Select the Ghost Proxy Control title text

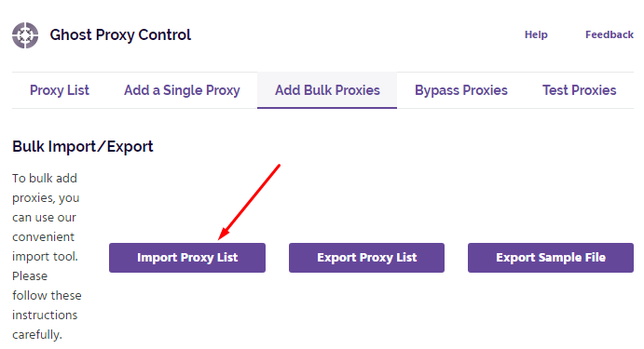click(120, 35)
